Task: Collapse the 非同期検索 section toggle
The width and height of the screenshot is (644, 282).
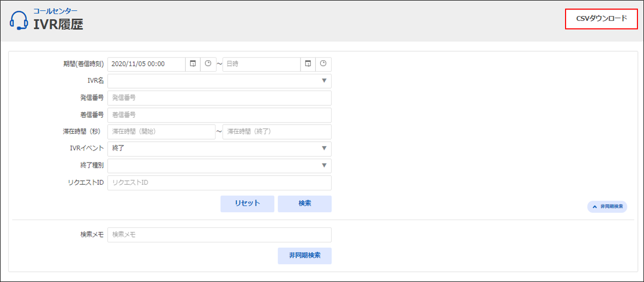Action: (607, 207)
